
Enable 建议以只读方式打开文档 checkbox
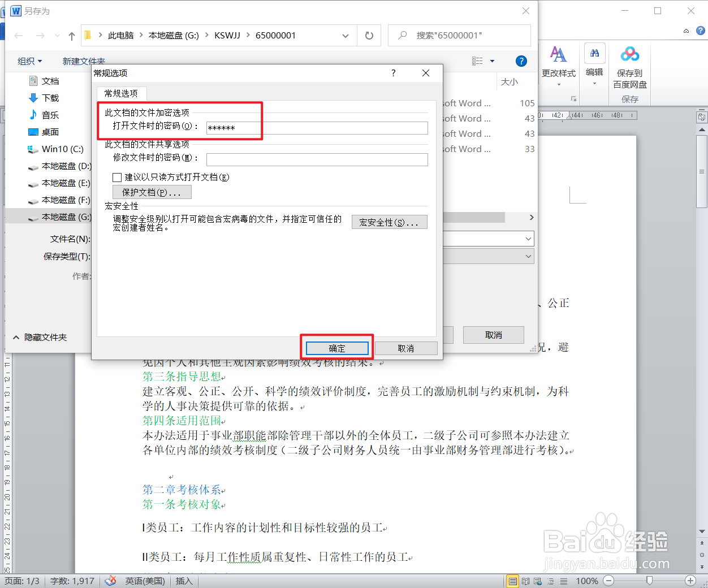(118, 177)
